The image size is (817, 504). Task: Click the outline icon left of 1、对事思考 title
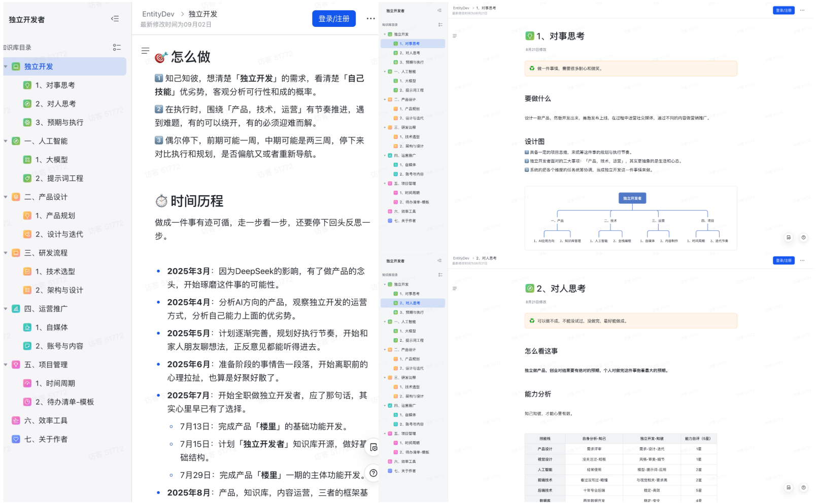[455, 36]
